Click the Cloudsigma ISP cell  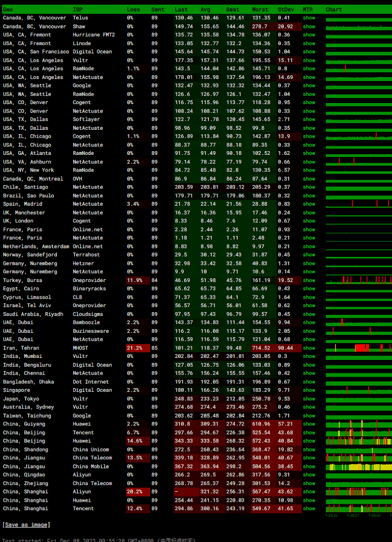(x=88, y=314)
